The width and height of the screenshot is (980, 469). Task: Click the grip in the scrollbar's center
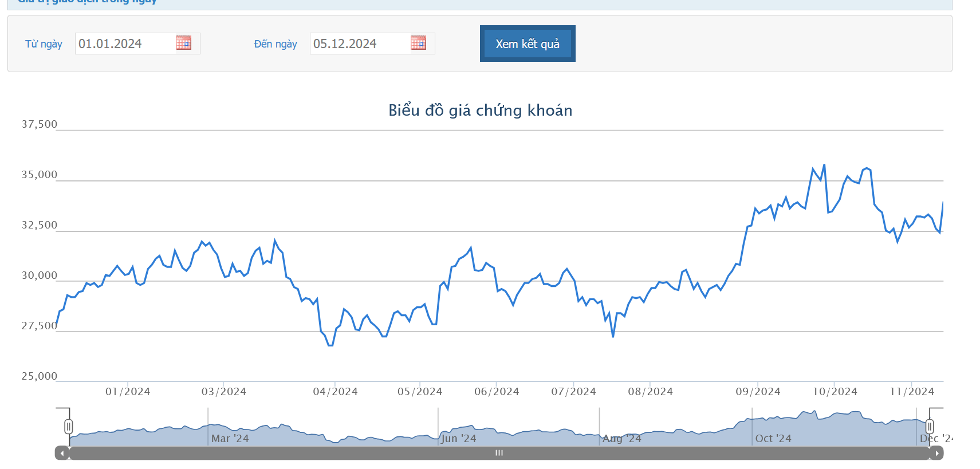coord(499,453)
